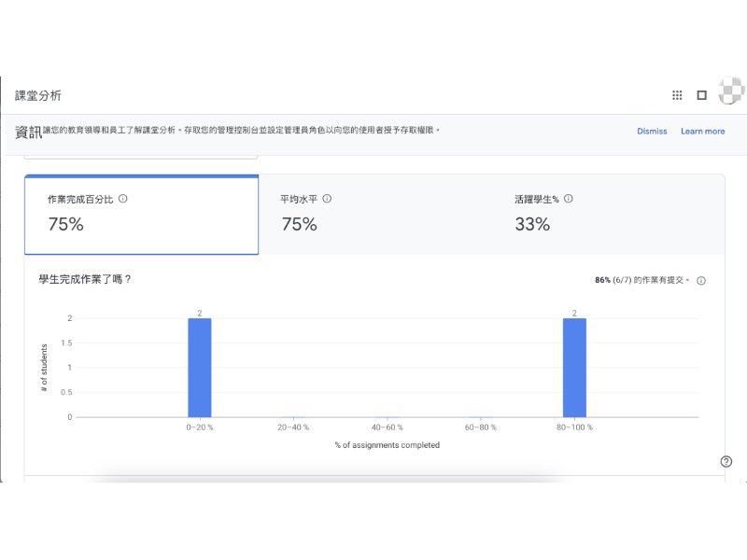Open the Learn more link
Image resolution: width=747 pixels, height=560 pixels.
(702, 132)
